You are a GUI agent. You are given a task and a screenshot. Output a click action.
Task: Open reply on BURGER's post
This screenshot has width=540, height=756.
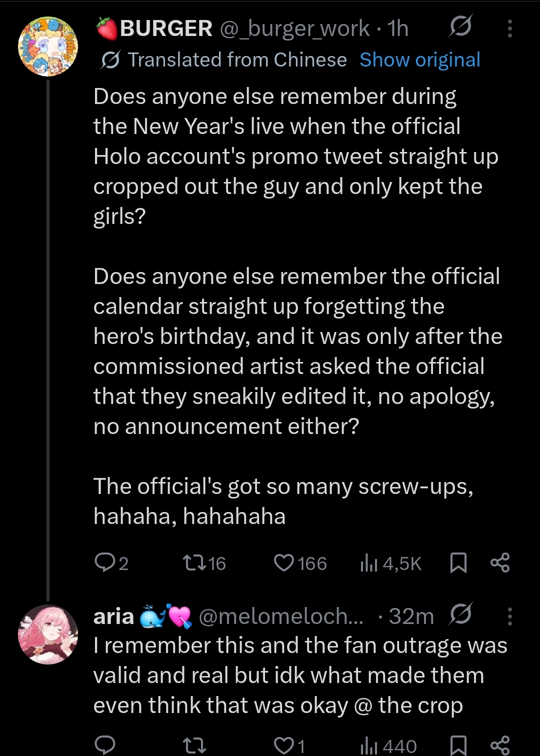coord(111,563)
